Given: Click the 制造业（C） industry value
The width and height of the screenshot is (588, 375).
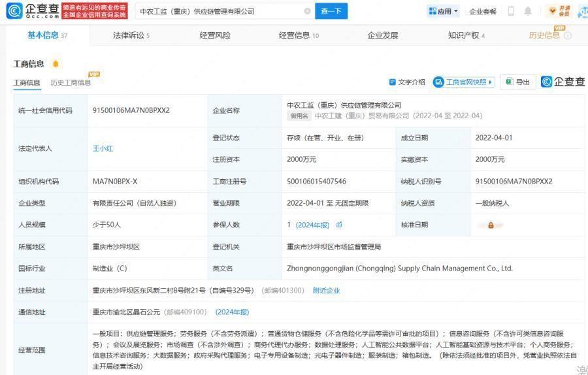Looking at the screenshot, I should tap(110, 269).
